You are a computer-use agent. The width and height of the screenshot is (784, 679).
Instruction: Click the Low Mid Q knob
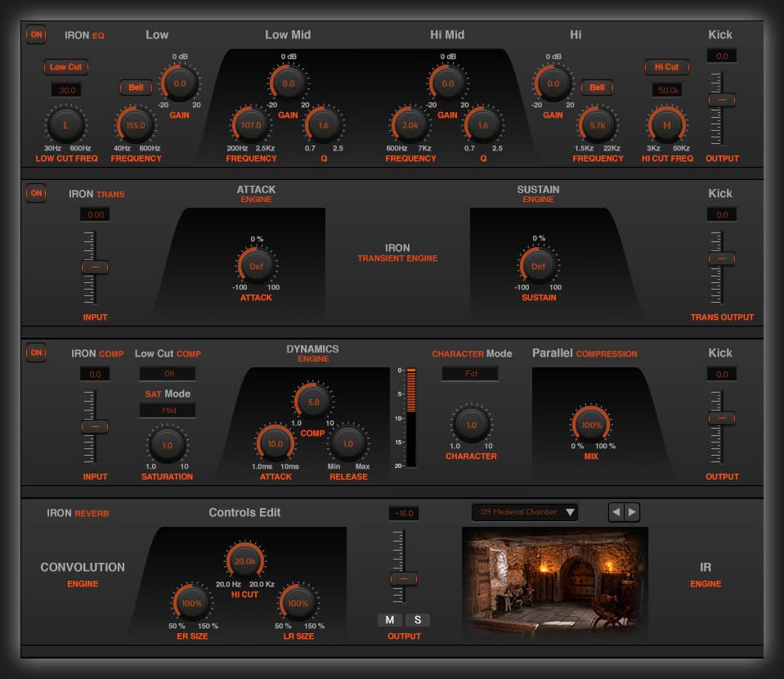click(x=324, y=125)
